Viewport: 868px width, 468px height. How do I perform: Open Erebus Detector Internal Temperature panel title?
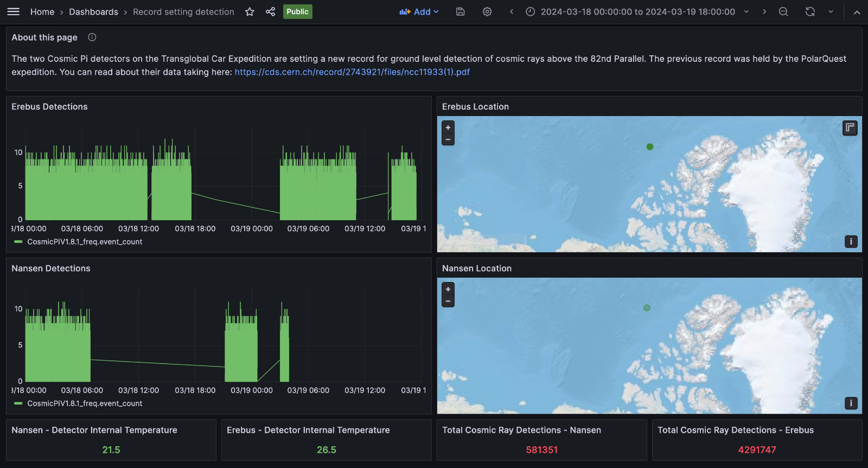[x=308, y=430]
